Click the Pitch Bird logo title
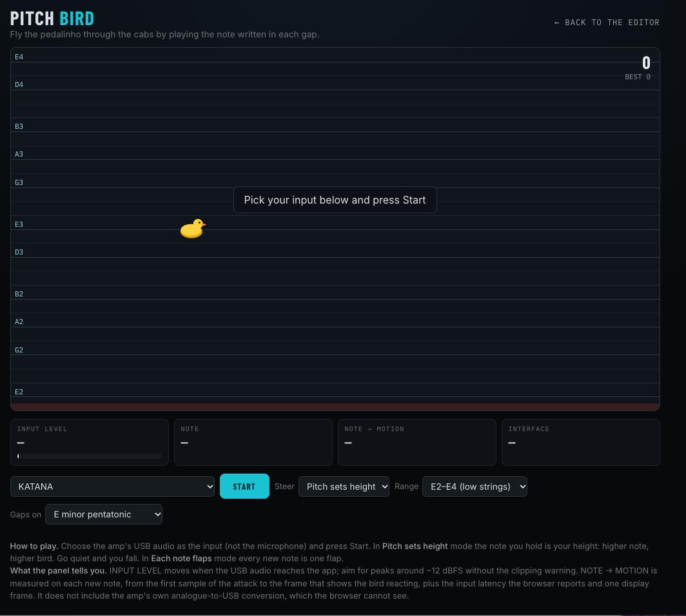Screen dimensions: 686x616 tap(52, 18)
